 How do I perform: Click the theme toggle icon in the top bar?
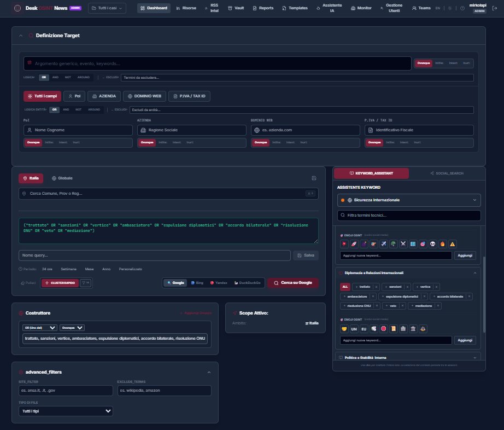[x=450, y=8]
